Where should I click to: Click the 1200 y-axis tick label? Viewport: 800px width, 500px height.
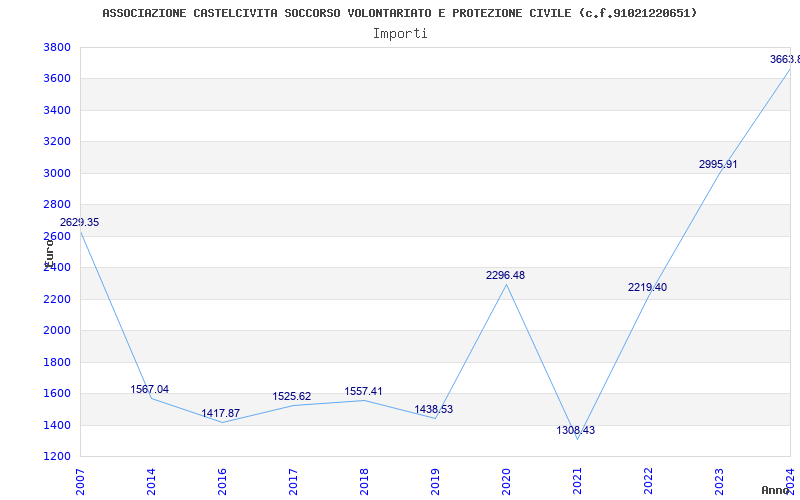coord(57,456)
